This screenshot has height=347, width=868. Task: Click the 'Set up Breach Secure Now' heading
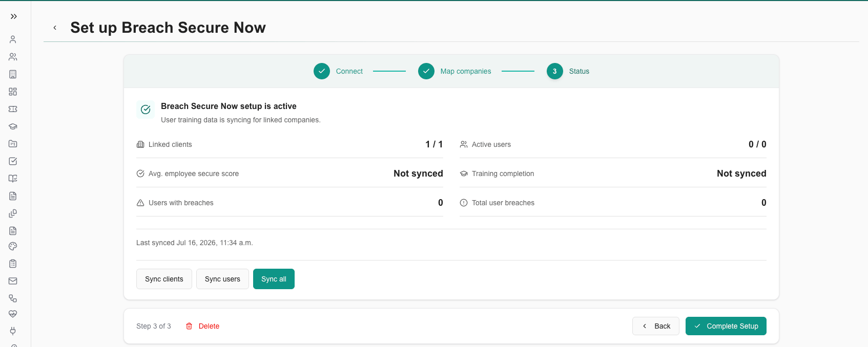point(168,28)
